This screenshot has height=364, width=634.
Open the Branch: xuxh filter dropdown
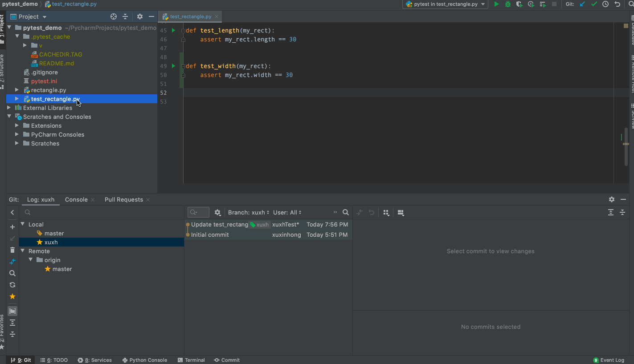tap(249, 213)
